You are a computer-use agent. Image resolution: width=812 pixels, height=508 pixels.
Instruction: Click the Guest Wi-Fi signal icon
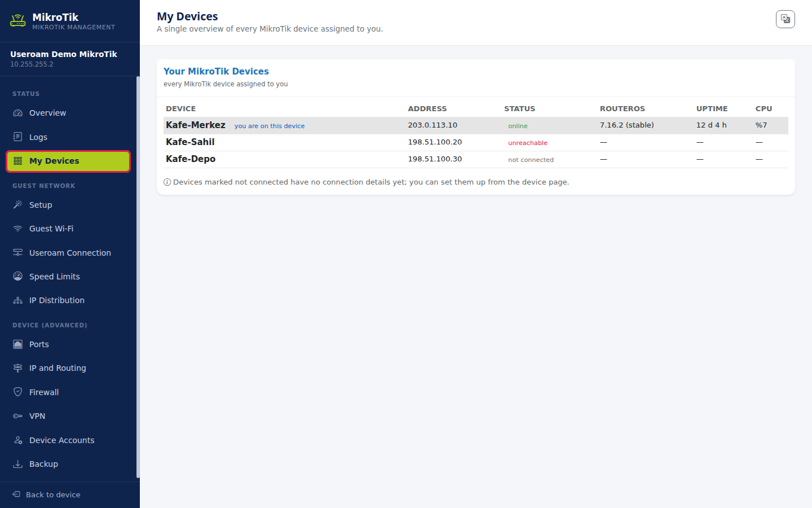pyautogui.click(x=18, y=229)
